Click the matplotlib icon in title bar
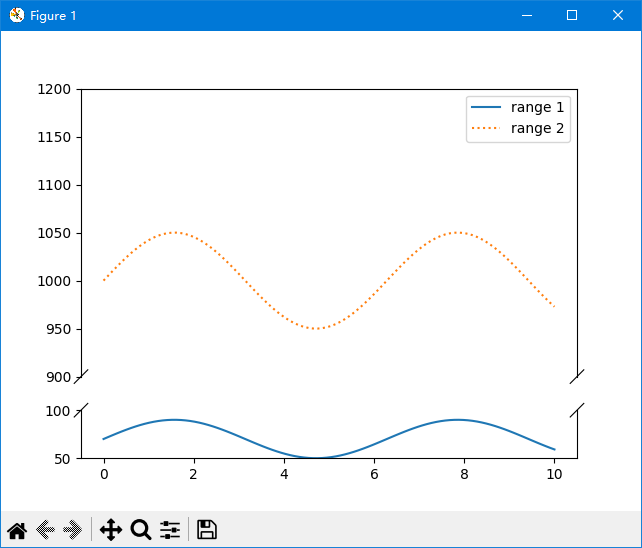The width and height of the screenshot is (642, 548). pos(17,16)
